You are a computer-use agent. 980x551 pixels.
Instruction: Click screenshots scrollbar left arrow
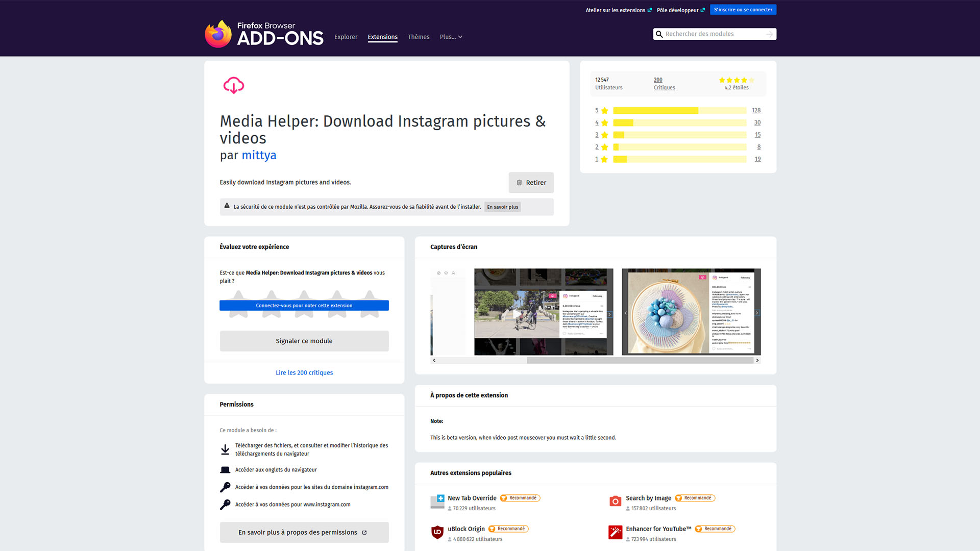click(x=434, y=360)
